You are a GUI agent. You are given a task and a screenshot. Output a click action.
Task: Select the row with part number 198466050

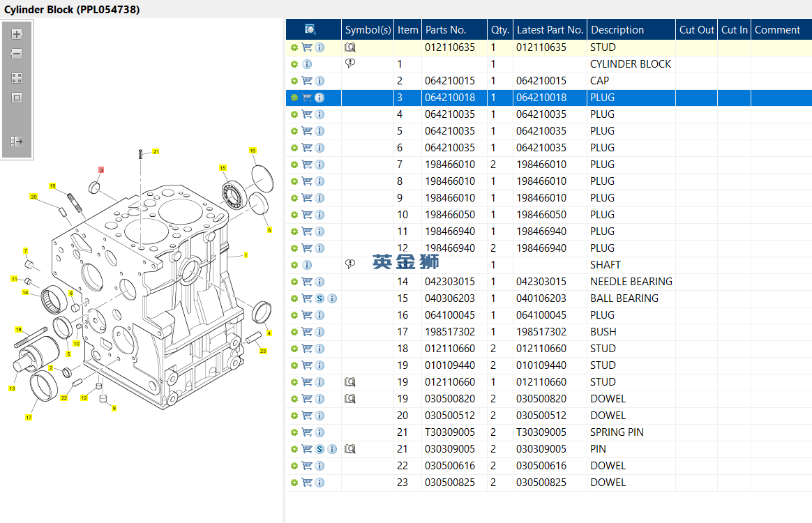(x=450, y=215)
